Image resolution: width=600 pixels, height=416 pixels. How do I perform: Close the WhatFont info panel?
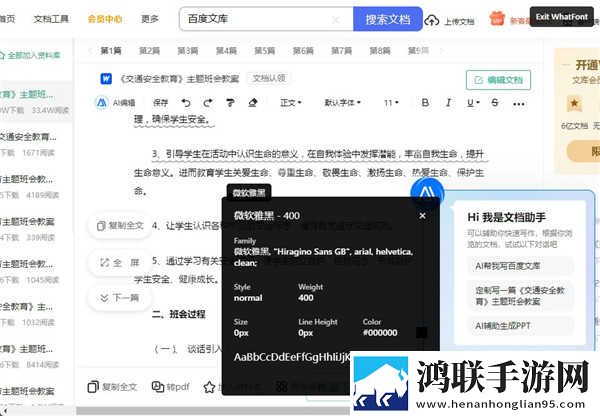coord(422,216)
